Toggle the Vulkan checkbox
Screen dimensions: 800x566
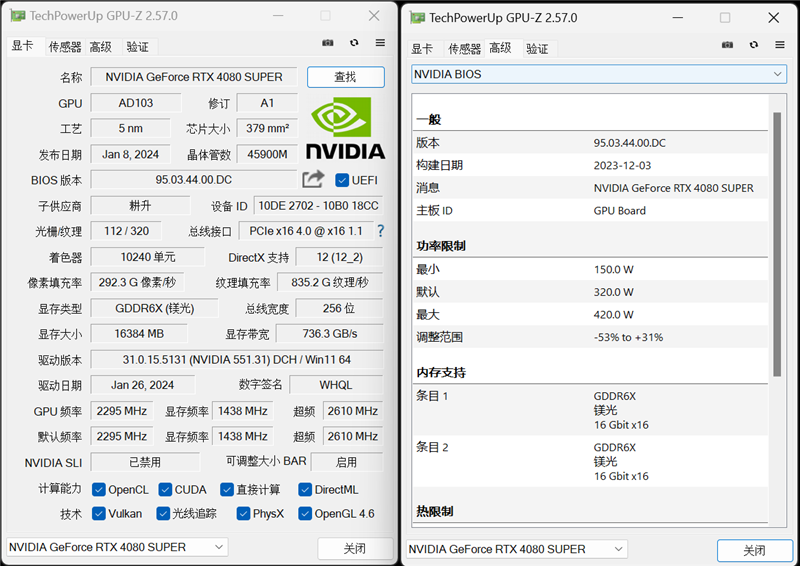coord(99,514)
